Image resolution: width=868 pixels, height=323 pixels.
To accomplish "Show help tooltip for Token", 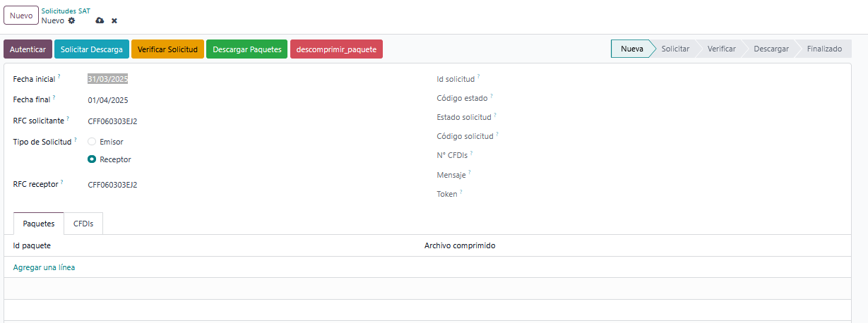I will click(462, 191).
